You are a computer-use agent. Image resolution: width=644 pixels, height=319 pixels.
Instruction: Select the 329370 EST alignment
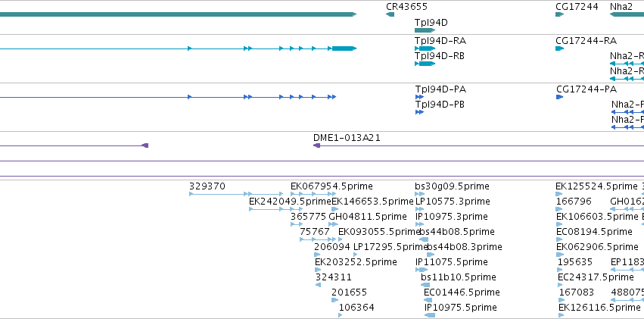[236, 194]
